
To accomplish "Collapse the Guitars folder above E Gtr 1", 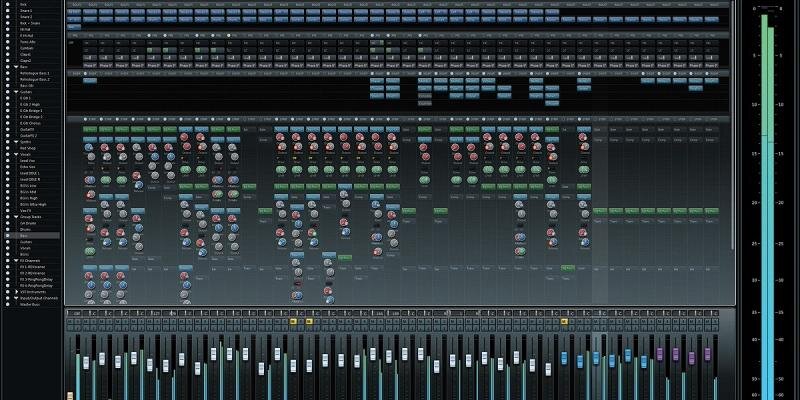I will tap(16, 92).
